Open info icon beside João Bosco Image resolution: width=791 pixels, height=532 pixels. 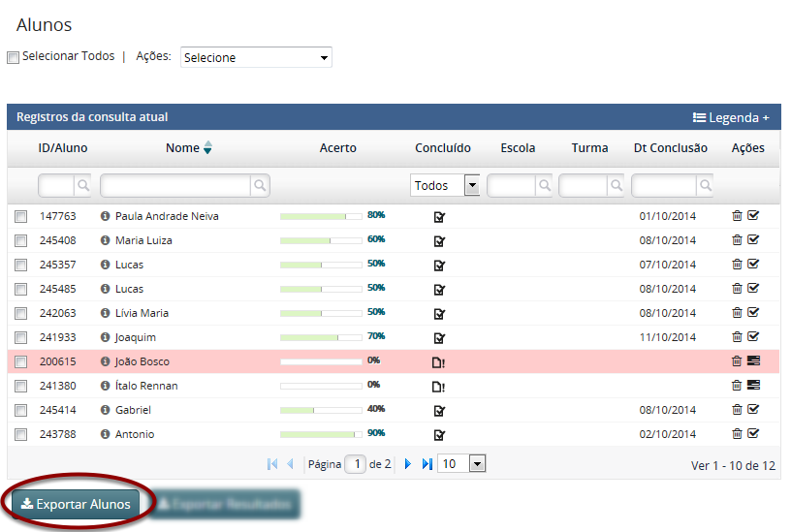tap(106, 361)
